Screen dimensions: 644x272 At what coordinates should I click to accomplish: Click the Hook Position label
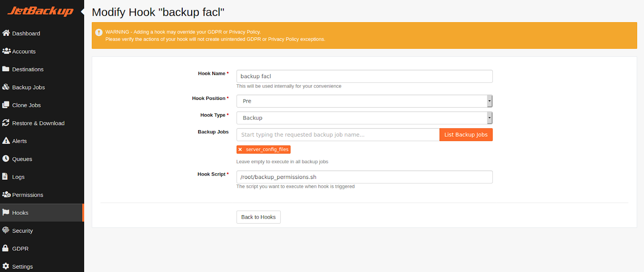click(x=210, y=98)
